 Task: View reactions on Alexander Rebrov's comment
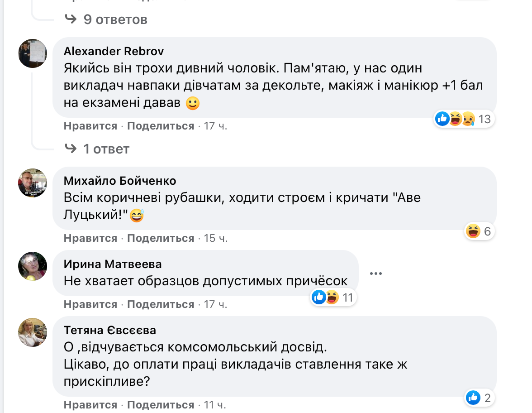click(x=463, y=119)
